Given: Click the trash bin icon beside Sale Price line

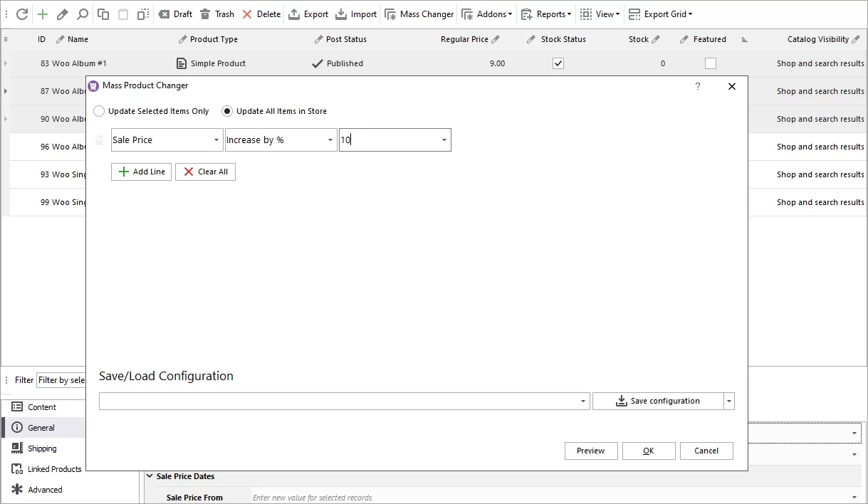Looking at the screenshot, I should pyautogui.click(x=100, y=140).
